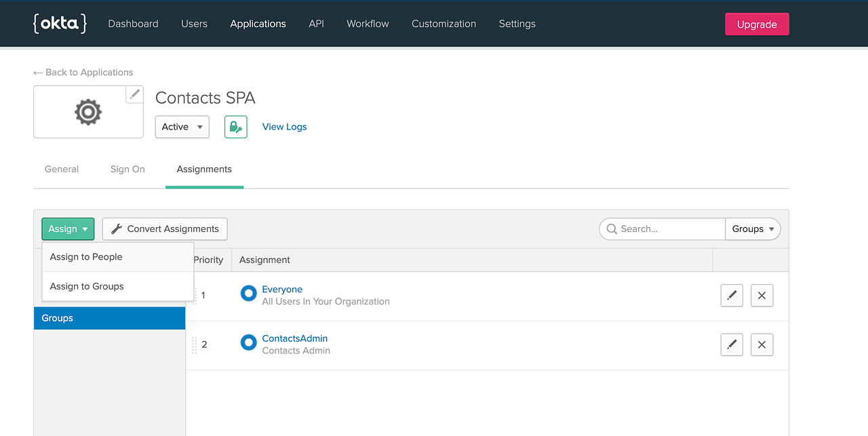
Task: Click the magnifier icon in the search box
Action: pos(612,229)
